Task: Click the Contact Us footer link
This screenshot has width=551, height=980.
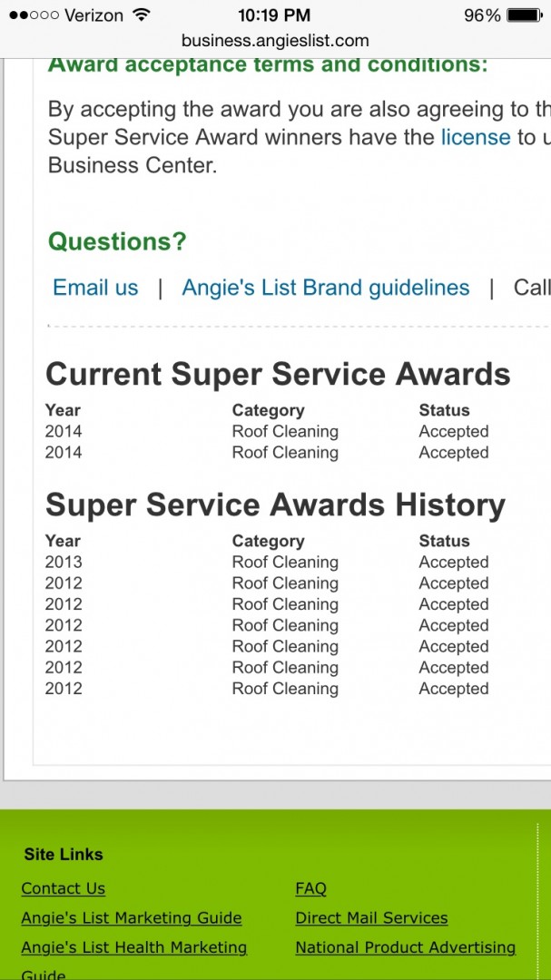Action: click(x=64, y=888)
